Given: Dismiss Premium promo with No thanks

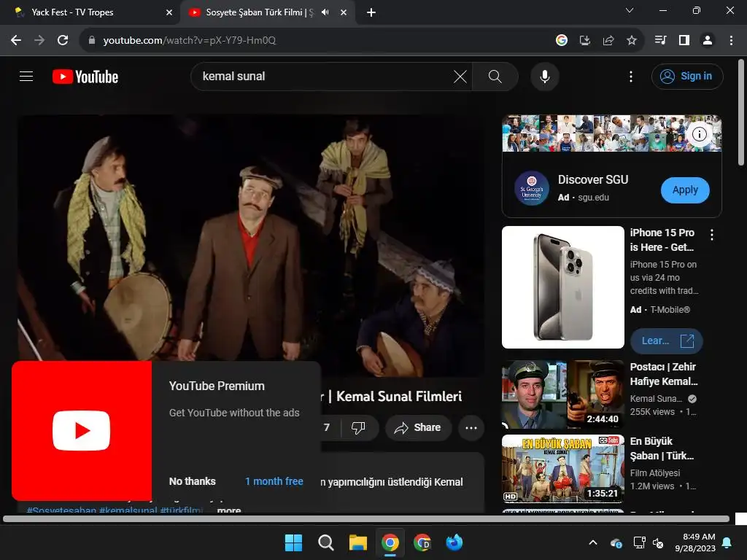Looking at the screenshot, I should point(192,481).
